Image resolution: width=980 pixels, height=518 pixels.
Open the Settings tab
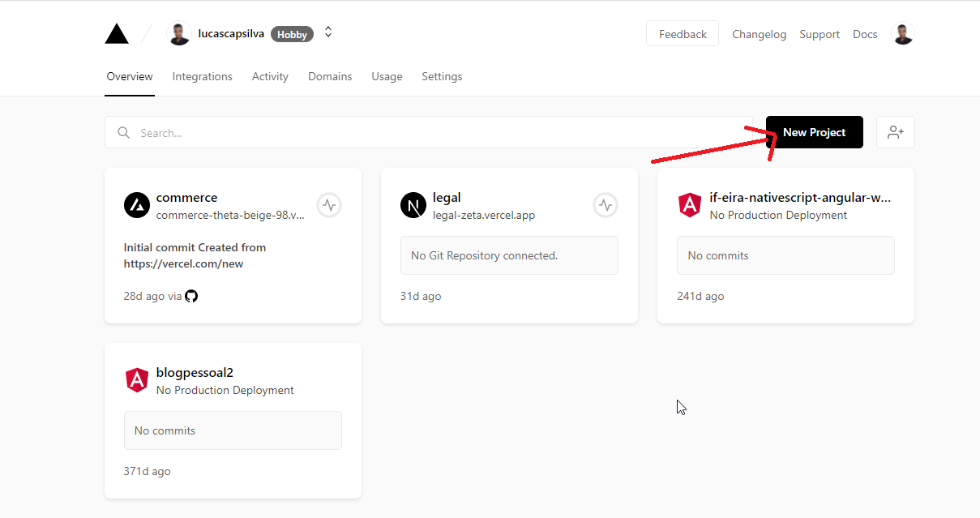pyautogui.click(x=442, y=76)
